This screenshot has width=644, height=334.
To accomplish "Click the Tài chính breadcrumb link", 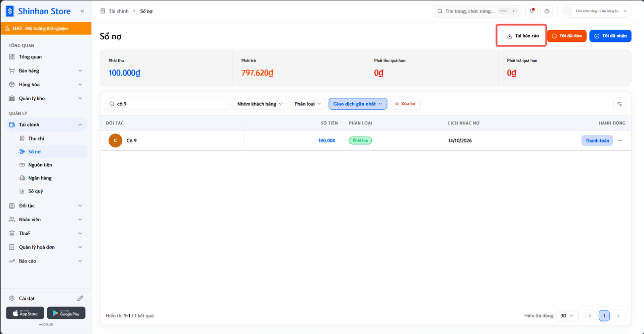I will (119, 11).
